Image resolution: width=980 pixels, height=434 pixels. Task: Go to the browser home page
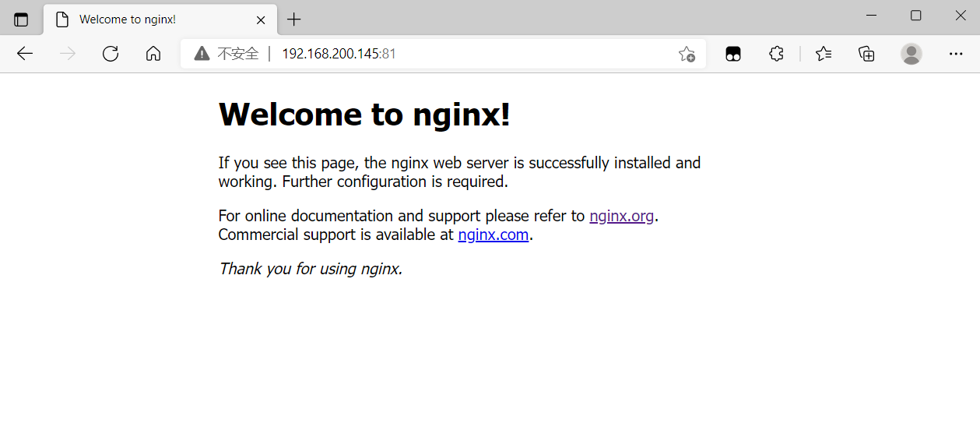click(153, 54)
